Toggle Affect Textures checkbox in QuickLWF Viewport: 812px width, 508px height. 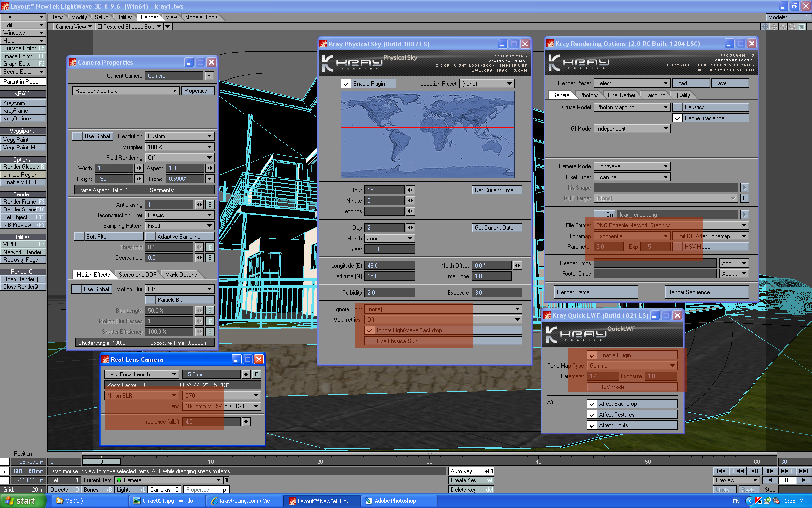pos(592,415)
